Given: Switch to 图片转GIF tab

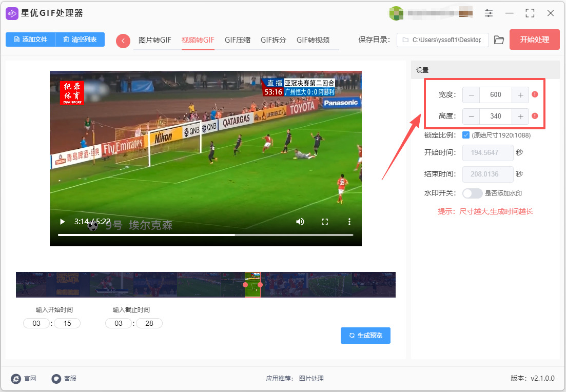Looking at the screenshot, I should point(155,40).
